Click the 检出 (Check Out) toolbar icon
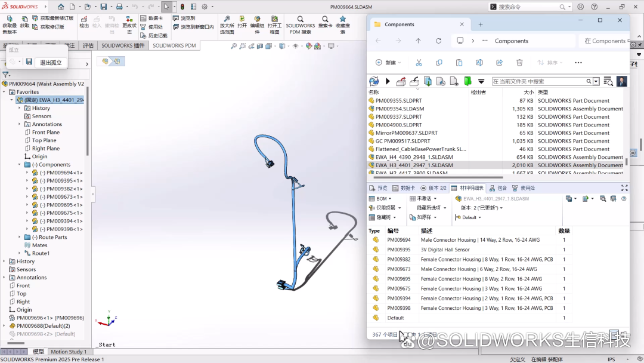Screen dimensions: 644x363 (85, 20)
